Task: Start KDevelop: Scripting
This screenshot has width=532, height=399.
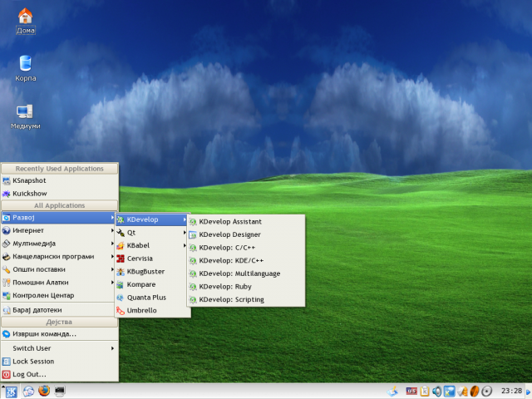Action: (246, 300)
